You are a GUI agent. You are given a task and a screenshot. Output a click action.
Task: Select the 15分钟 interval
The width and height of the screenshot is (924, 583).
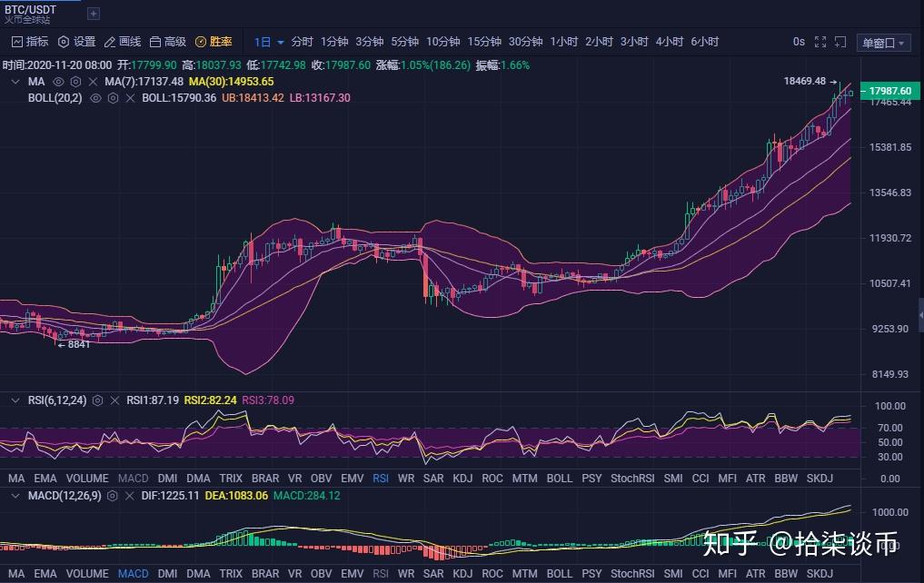[484, 42]
